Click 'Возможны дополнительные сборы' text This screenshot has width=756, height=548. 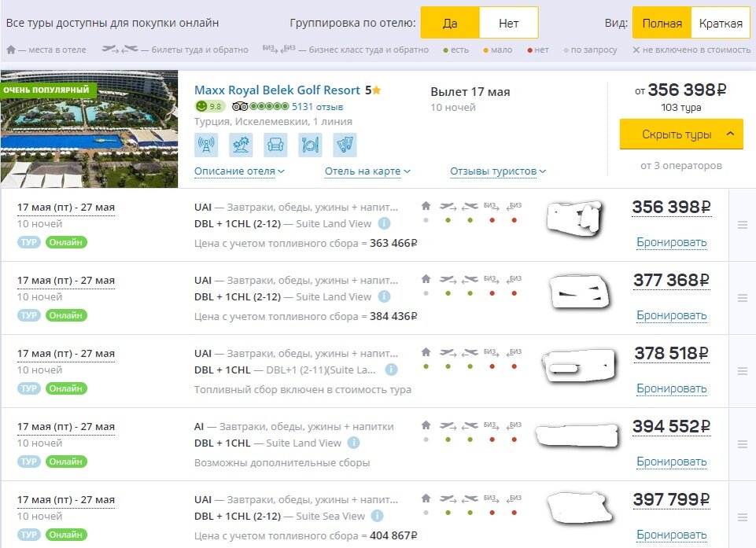[x=282, y=462]
